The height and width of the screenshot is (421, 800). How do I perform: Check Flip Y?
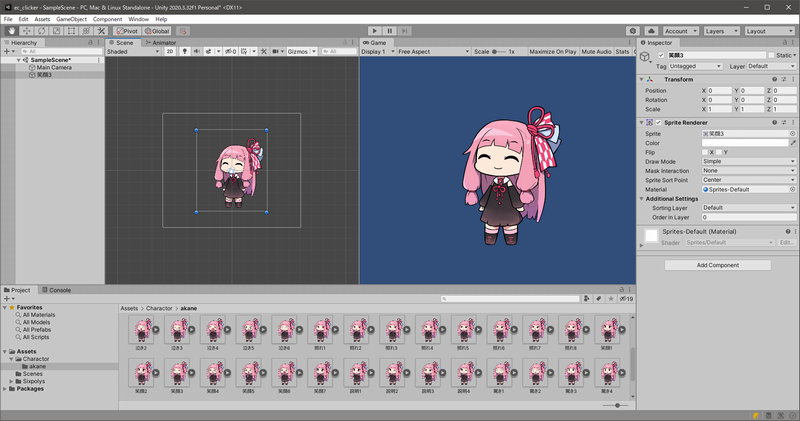click(x=719, y=152)
